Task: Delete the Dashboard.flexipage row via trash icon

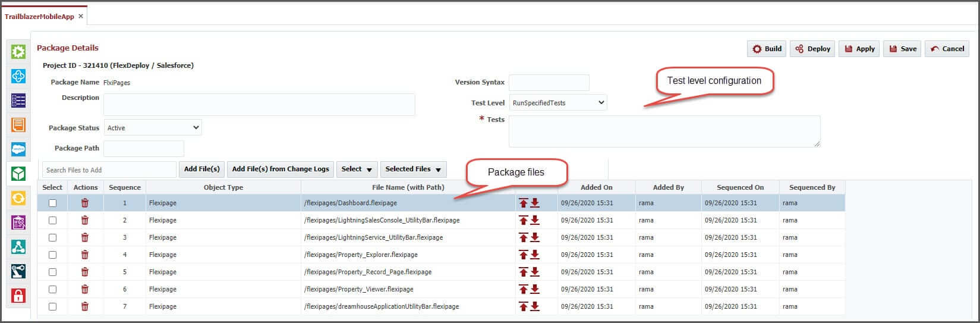Action: (85, 203)
